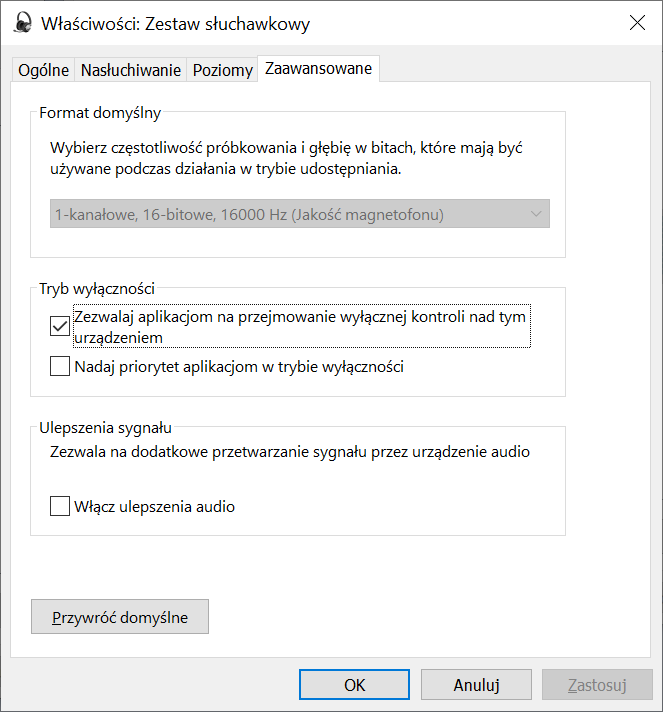This screenshot has width=663, height=712.
Task: Switch to the Ogólne tab
Action: [x=43, y=70]
